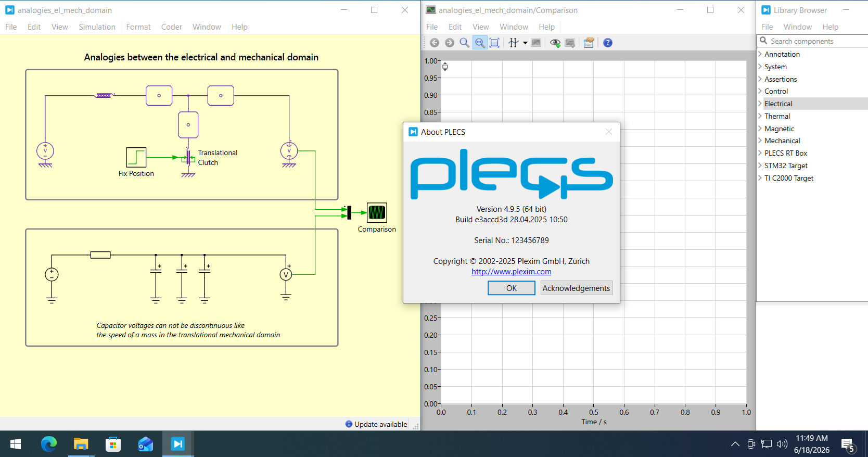
Task: Expand the Magnetic library category
Action: click(760, 129)
